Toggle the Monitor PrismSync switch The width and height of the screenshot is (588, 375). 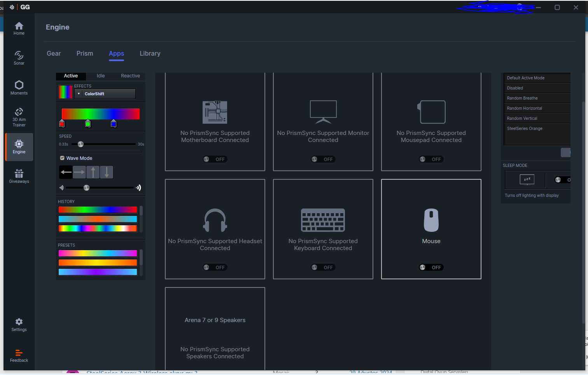323,159
